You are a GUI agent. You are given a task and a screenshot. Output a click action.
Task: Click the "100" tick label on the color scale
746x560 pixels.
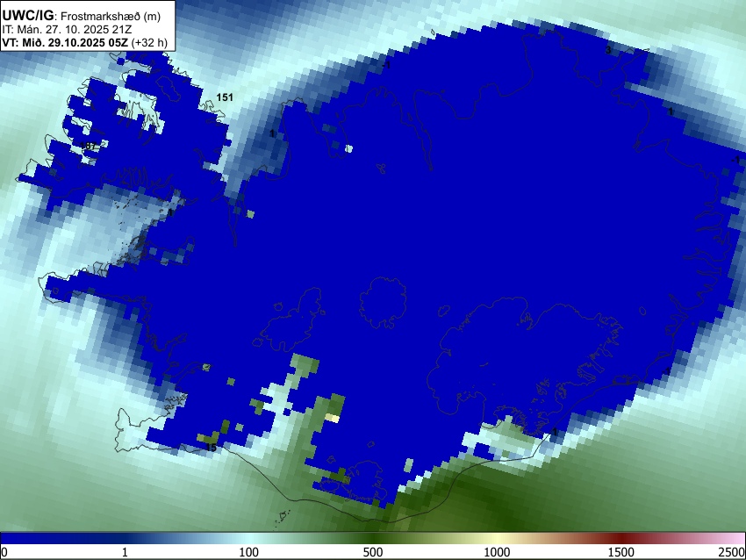click(248, 552)
